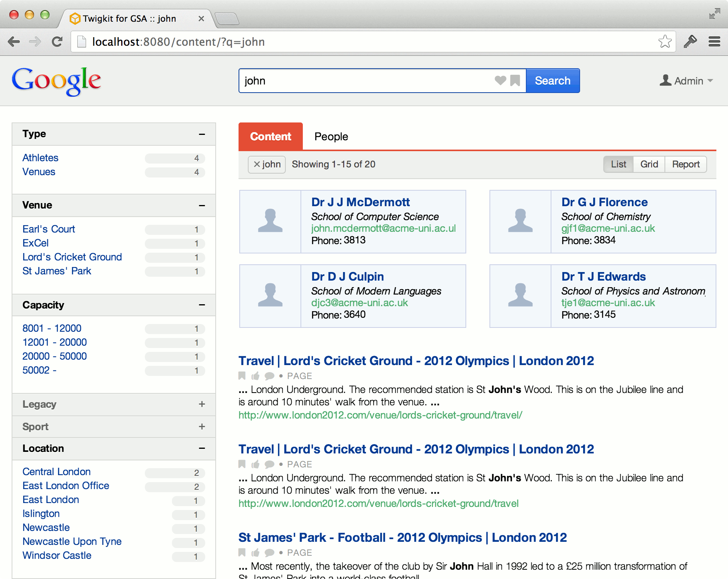Viewport: 728px width, 579px height.
Task: Expand the Sport facet panel
Action: tap(202, 427)
